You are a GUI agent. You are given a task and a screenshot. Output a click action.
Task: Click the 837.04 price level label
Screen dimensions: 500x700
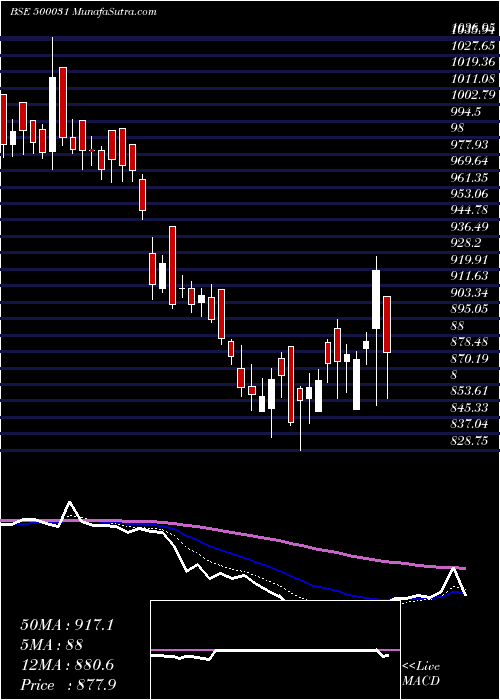[x=469, y=425]
